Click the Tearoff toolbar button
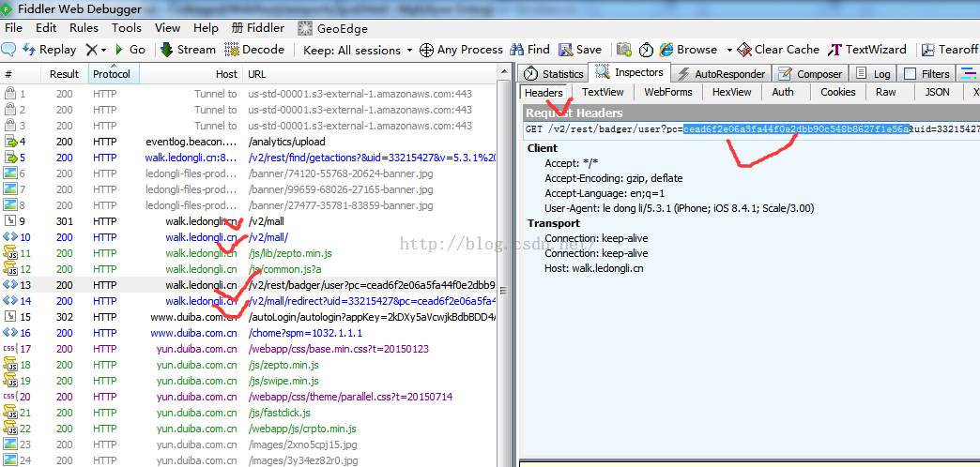This screenshot has height=467, width=980. pyautogui.click(x=950, y=50)
